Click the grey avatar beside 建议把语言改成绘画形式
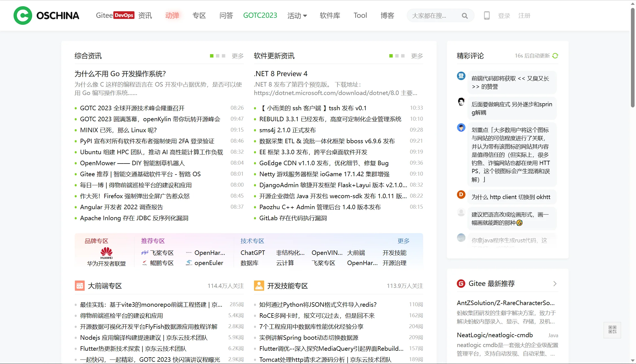This screenshot has height=364, width=636. tap(461, 212)
